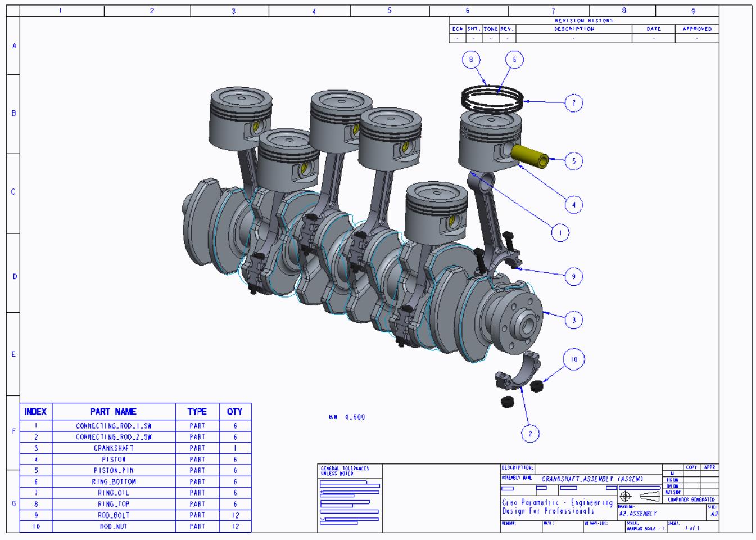Click the CRANKSHAFT row in the parts table
This screenshot has width=756, height=540.
pyautogui.click(x=114, y=448)
